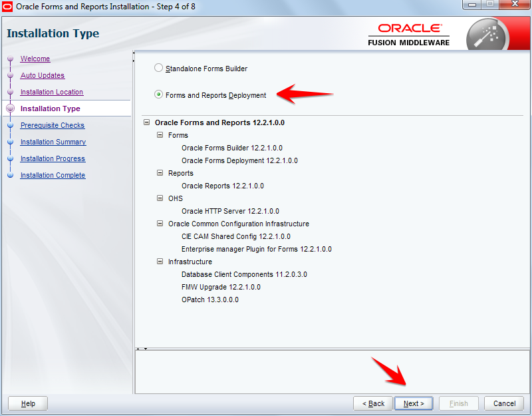Select CIE CAM Shared Config 12.2.1.0.0
The image size is (532, 416).
point(236,236)
